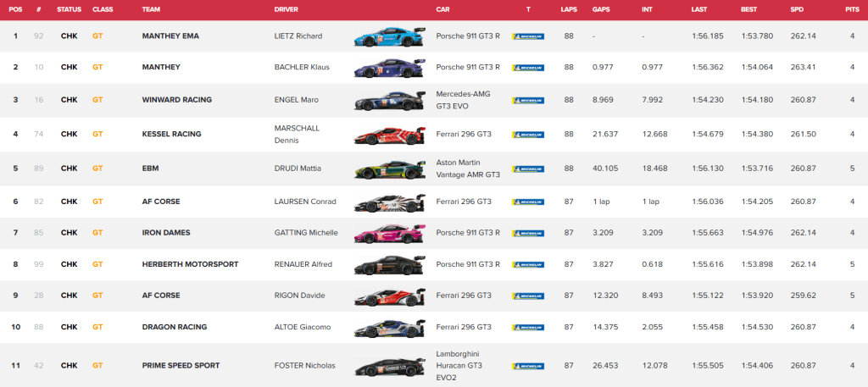Select team name WINWARD RACING

coord(177,100)
